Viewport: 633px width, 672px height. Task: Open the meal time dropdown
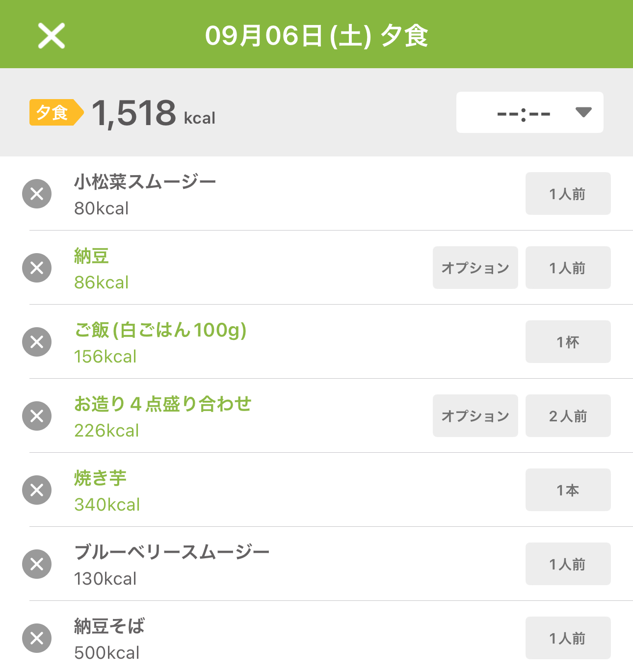530,112
